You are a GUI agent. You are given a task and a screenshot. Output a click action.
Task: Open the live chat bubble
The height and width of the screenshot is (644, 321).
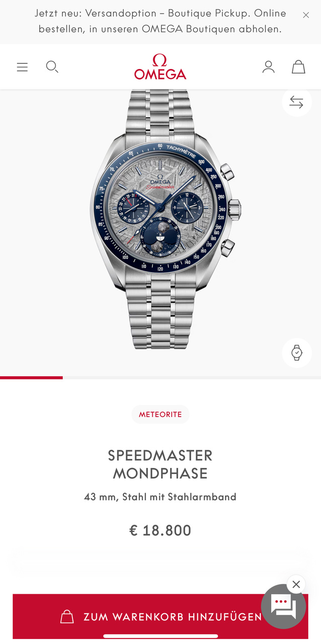coord(284,606)
